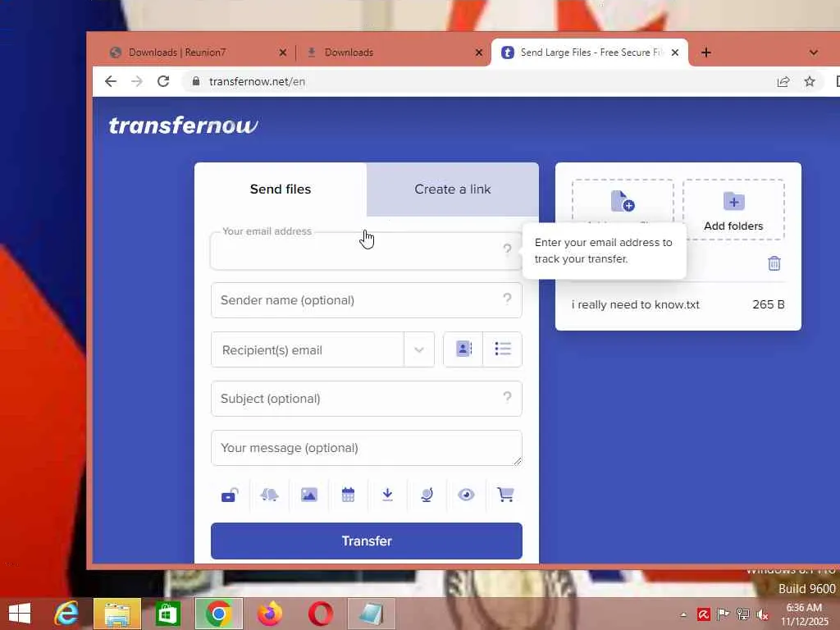Click the network tray icon
This screenshot has width=840, height=630.
pos(743,614)
